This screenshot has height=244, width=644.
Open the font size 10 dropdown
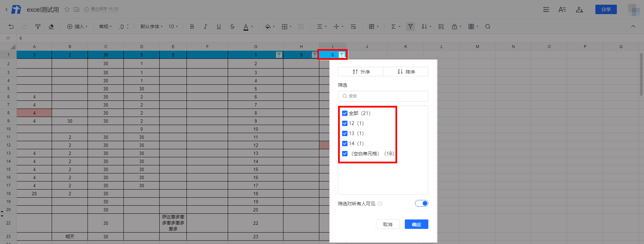point(173,27)
